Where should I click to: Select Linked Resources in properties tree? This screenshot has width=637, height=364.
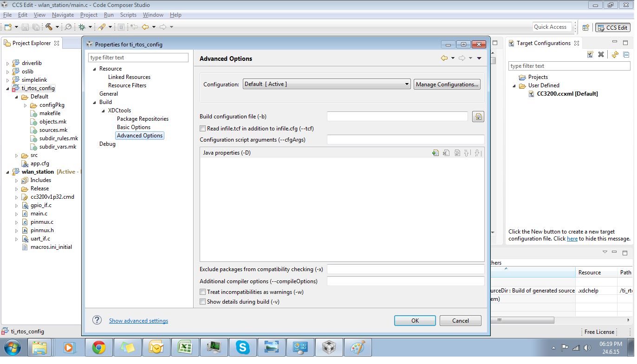[129, 77]
